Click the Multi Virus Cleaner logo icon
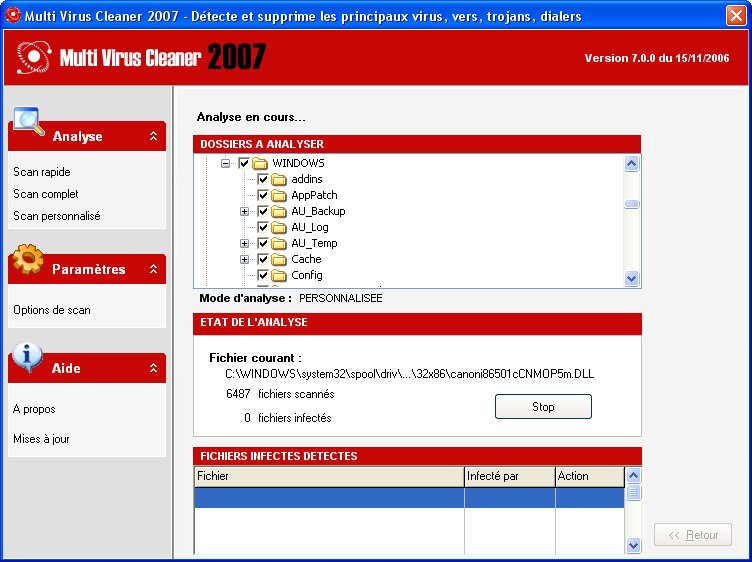The height and width of the screenshot is (562, 752). (x=34, y=58)
